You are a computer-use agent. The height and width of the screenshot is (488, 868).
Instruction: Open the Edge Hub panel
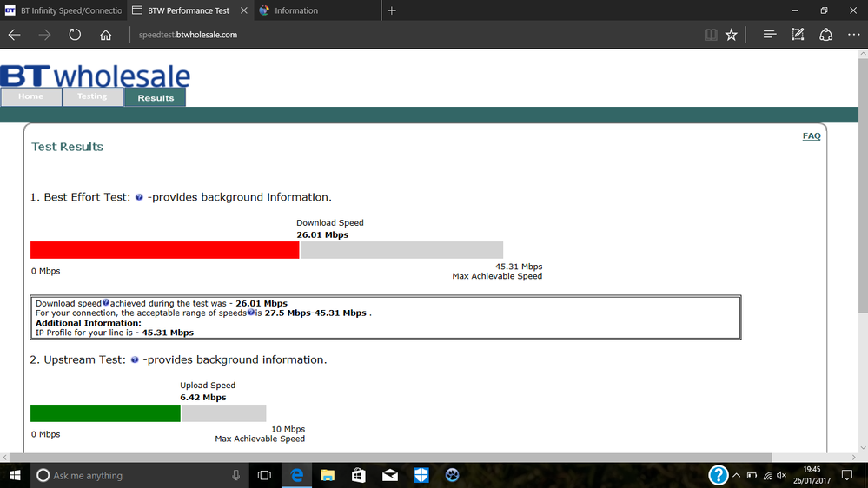770,35
